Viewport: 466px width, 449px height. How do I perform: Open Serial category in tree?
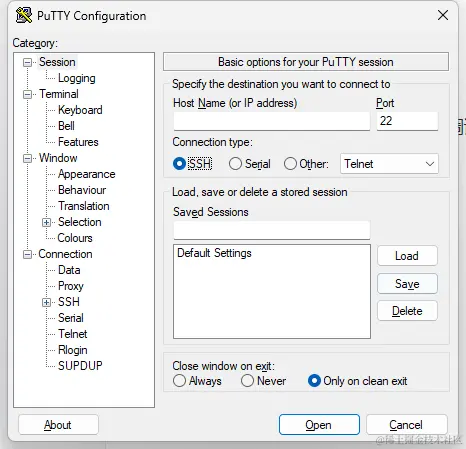pos(71,318)
